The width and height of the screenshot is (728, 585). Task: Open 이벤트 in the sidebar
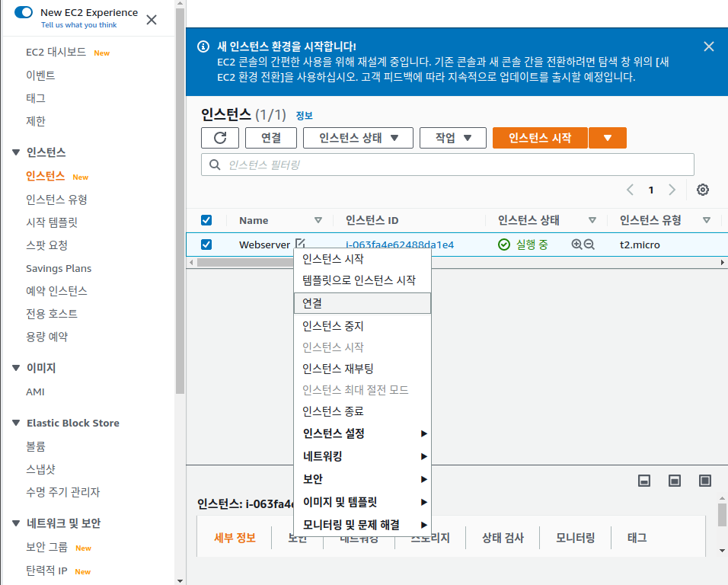pos(40,75)
